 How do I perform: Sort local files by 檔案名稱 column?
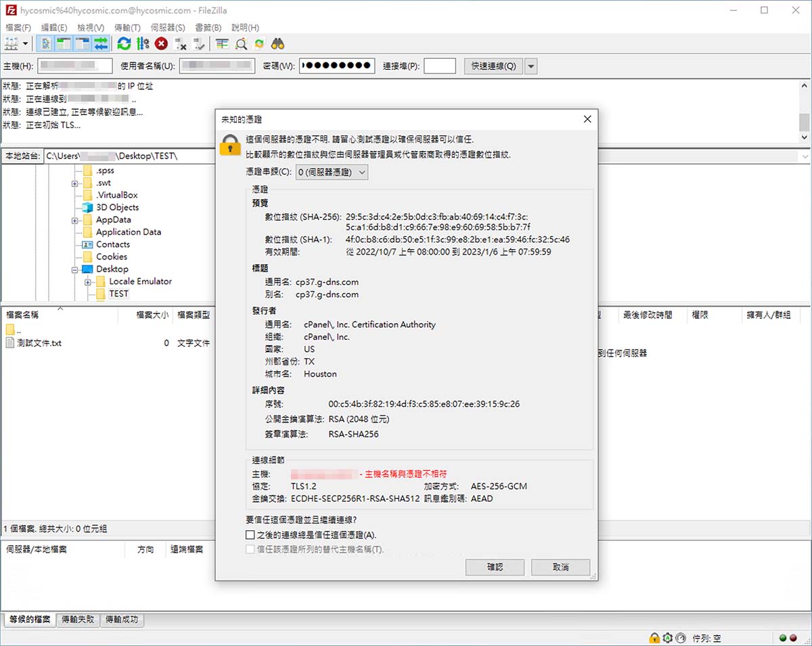pyautogui.click(x=60, y=315)
